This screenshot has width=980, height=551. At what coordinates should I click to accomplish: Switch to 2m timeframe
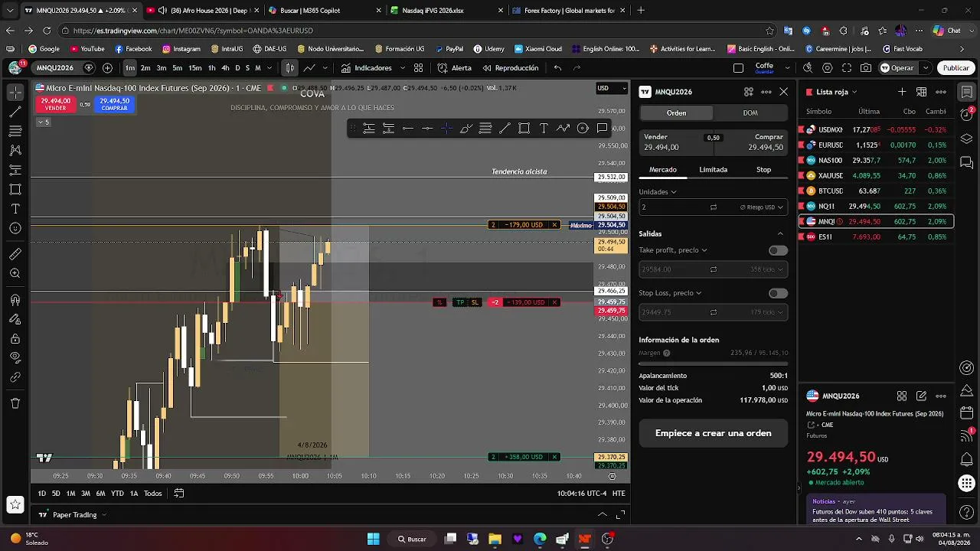pyautogui.click(x=145, y=68)
